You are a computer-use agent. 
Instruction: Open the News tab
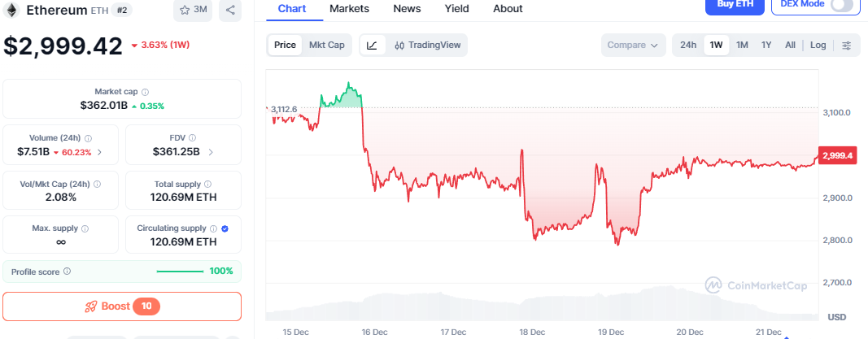coord(407,9)
